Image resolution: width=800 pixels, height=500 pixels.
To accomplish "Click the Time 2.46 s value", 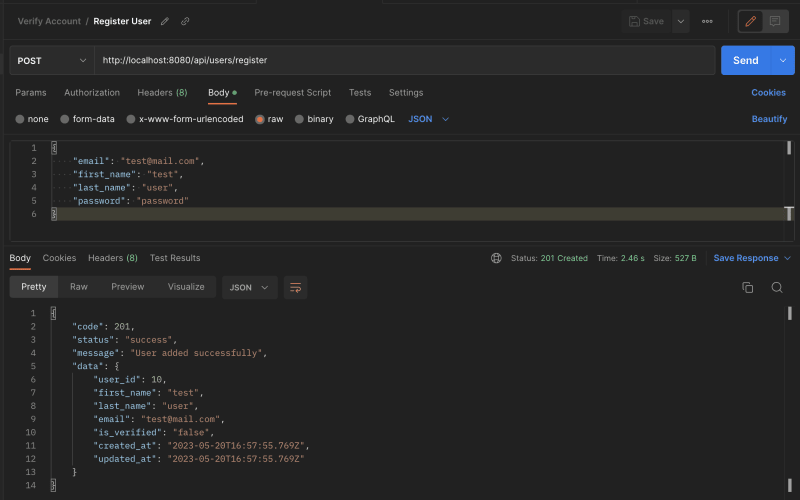I will click(632, 258).
